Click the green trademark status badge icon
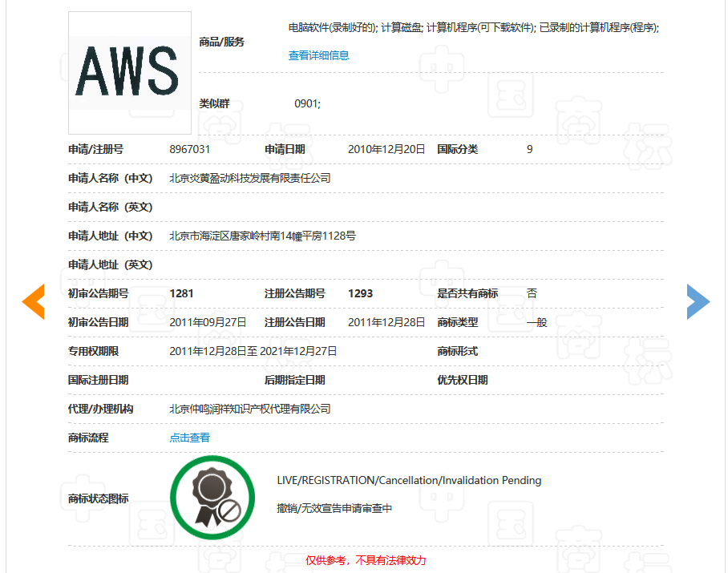The image size is (728, 573). (x=212, y=497)
